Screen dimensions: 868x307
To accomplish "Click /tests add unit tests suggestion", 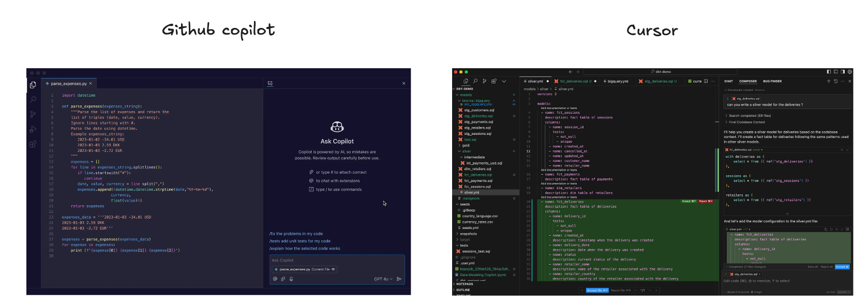I will pyautogui.click(x=300, y=241).
